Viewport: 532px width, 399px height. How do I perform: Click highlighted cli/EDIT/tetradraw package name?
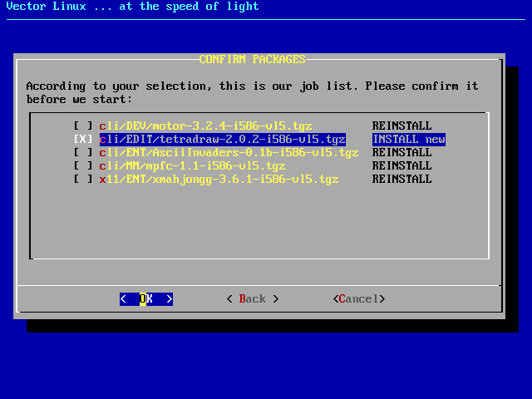pyautogui.click(x=222, y=140)
